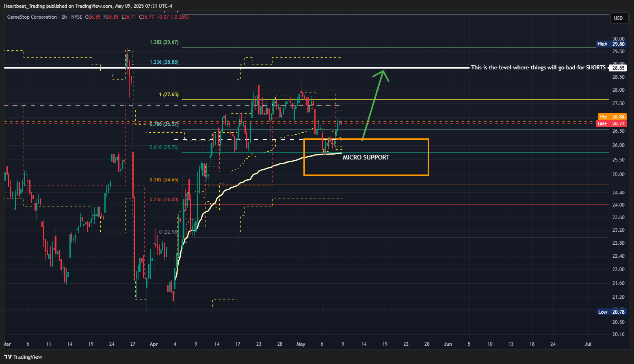The image size is (634, 364).
Task: Click the low value L26.71
Action: [x=129, y=17]
